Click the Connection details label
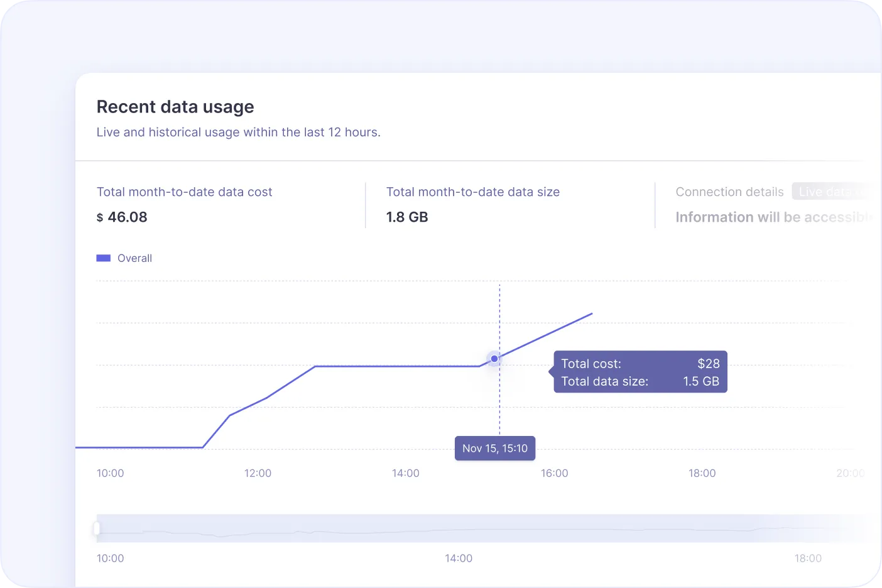This screenshot has width=882, height=588. click(x=730, y=192)
